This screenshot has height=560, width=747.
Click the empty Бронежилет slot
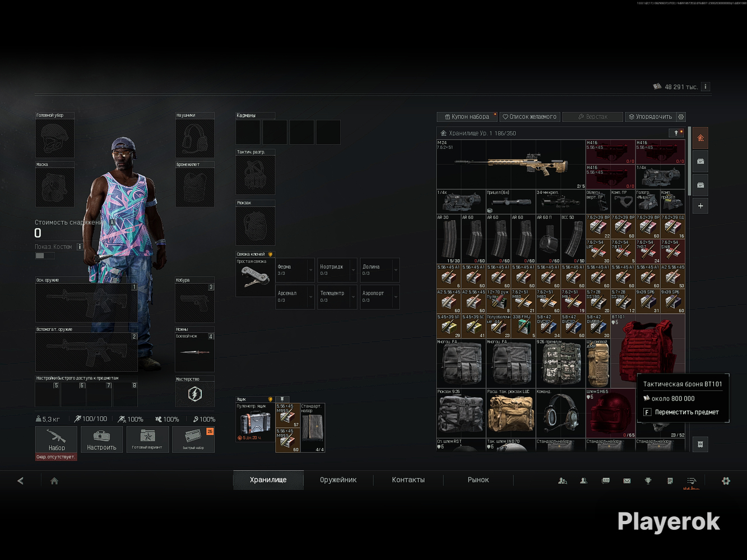(195, 188)
